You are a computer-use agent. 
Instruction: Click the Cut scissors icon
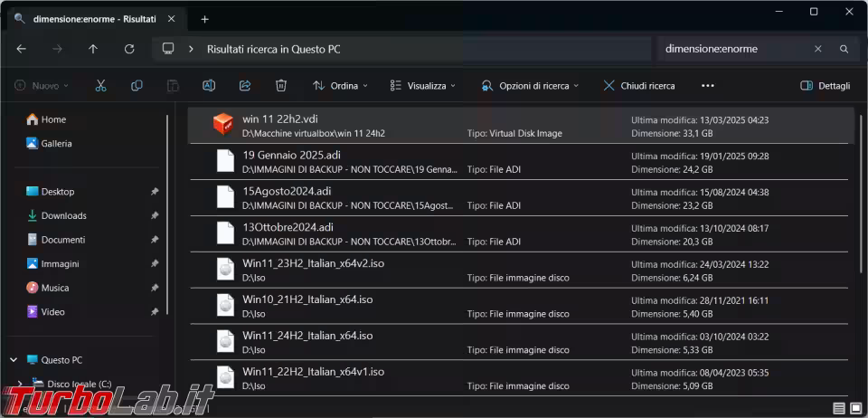pyautogui.click(x=100, y=86)
